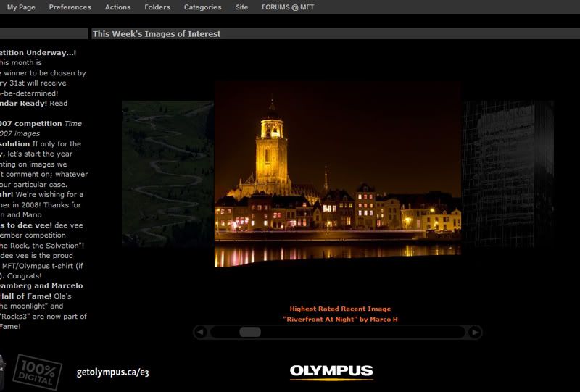Select the winding mountain road thumbnail
The image size is (580, 392).
click(x=167, y=174)
